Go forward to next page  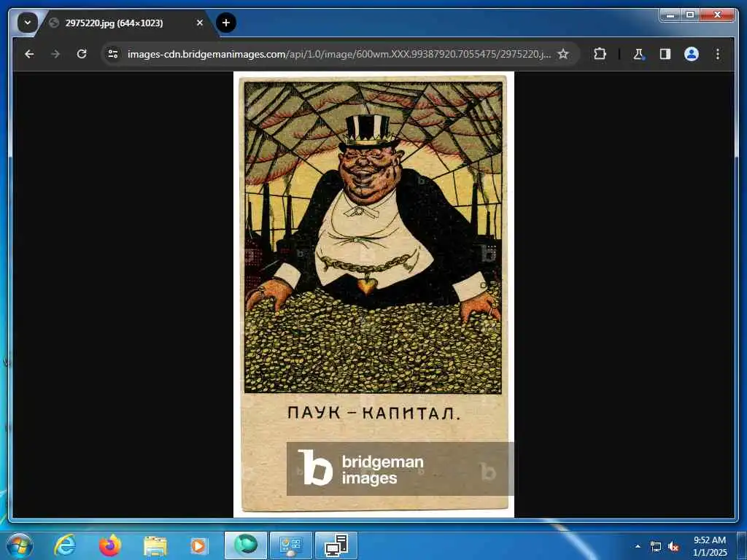(55, 54)
